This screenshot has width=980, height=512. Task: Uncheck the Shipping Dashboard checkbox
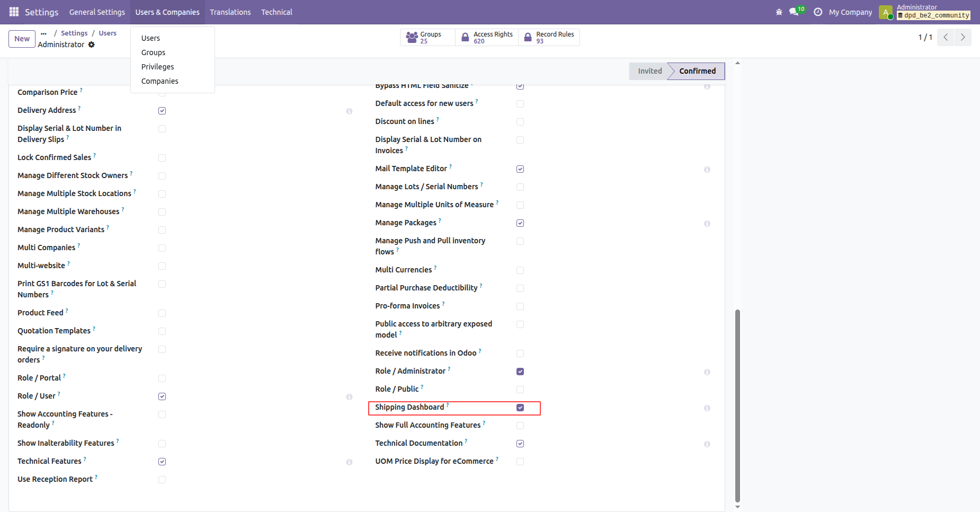pos(520,408)
